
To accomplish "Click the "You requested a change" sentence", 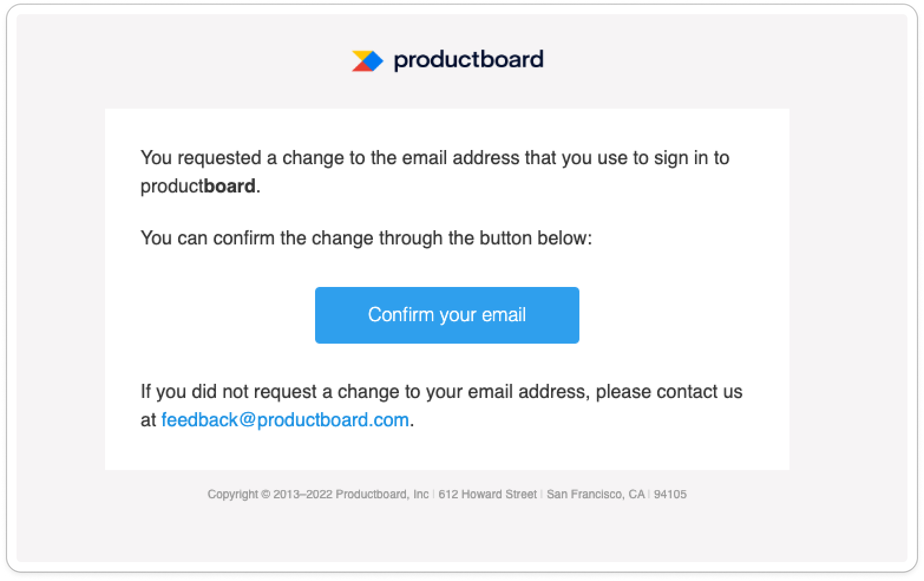I will click(435, 172).
